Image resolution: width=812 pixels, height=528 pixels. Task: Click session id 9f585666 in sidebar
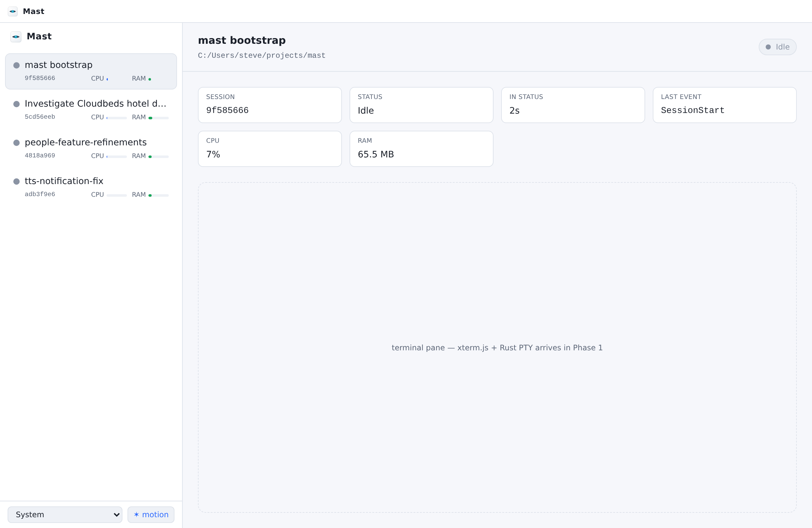[x=40, y=78]
